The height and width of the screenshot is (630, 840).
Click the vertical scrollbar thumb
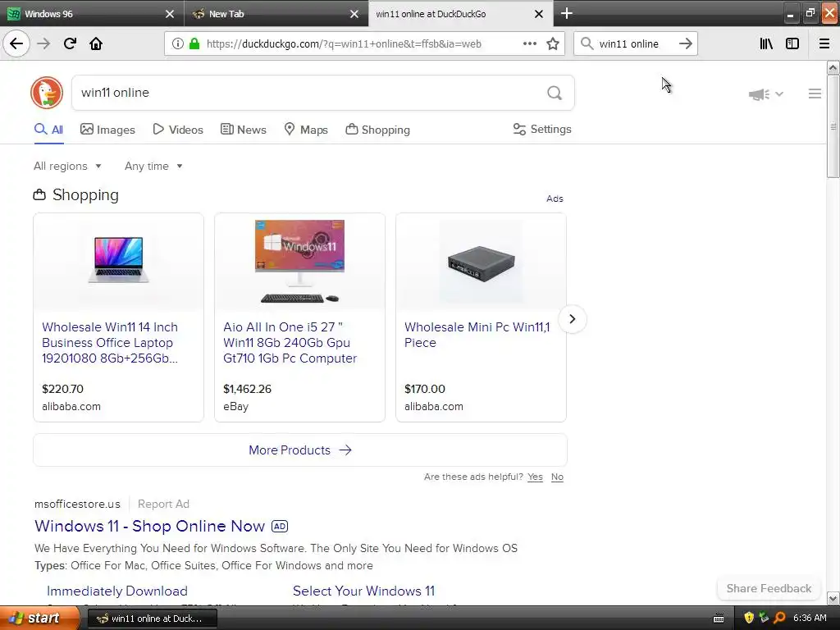pyautogui.click(x=833, y=126)
